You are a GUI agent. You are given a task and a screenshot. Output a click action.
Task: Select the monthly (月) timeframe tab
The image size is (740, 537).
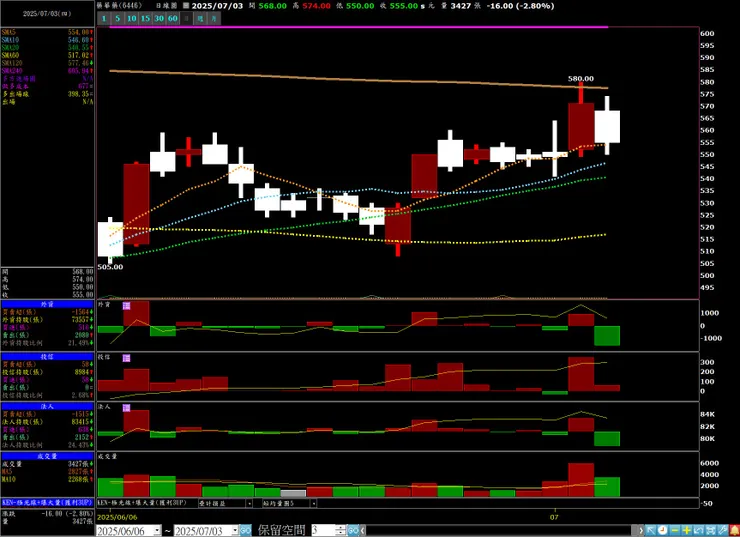click(x=214, y=18)
